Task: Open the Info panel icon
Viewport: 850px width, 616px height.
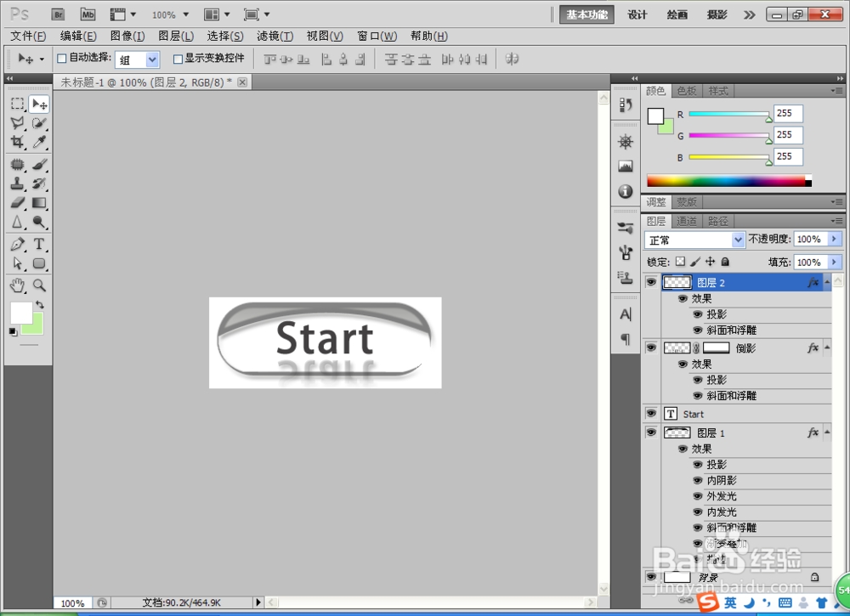Action: [x=626, y=191]
